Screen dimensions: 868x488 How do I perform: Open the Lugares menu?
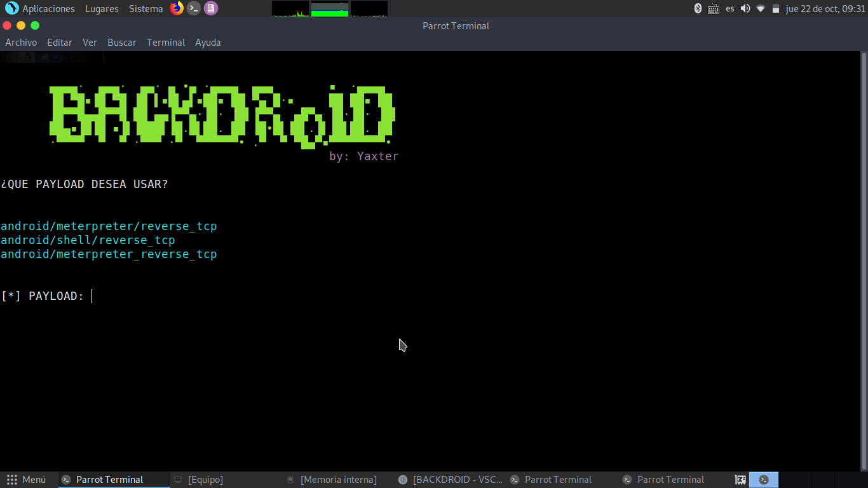102,8
